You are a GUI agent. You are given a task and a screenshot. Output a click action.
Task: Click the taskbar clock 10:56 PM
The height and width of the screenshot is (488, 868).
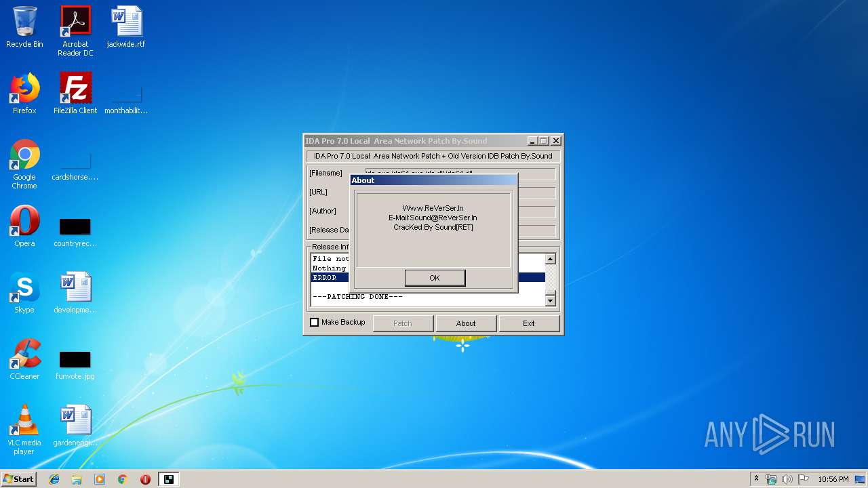click(833, 479)
